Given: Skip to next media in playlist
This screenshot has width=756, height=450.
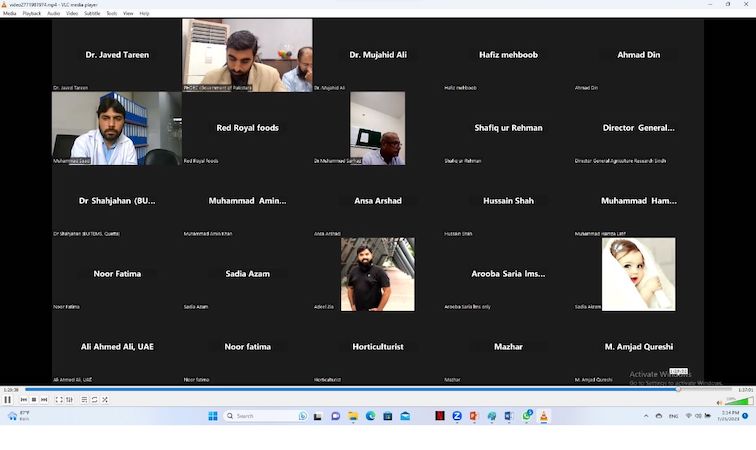Looking at the screenshot, I should [44, 400].
